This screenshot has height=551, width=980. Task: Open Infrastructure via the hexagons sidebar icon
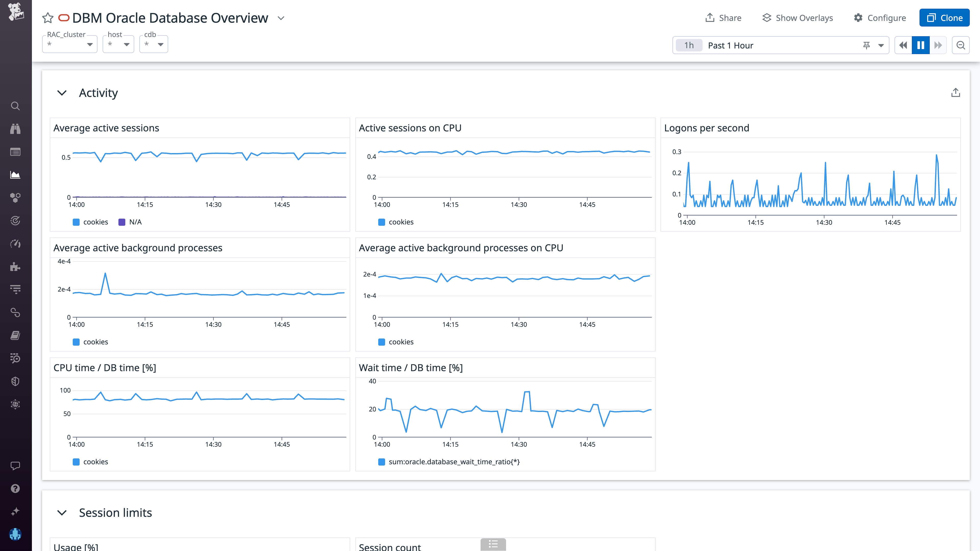click(15, 197)
